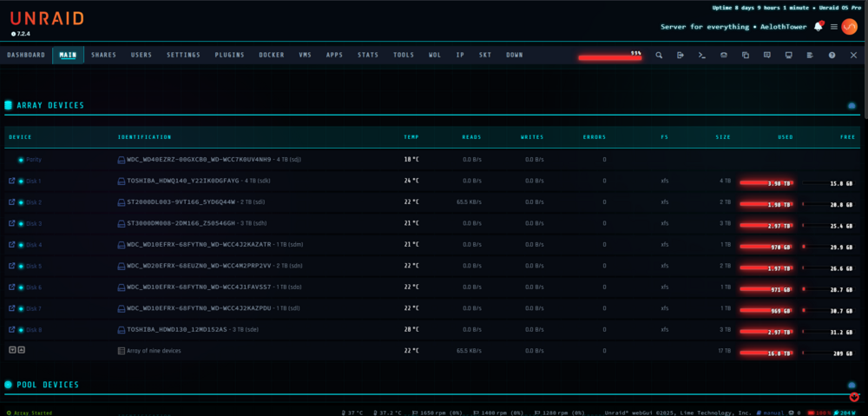Viewport: 868px width, 416px height.
Task: Open the Plugins tab
Action: [x=229, y=56]
